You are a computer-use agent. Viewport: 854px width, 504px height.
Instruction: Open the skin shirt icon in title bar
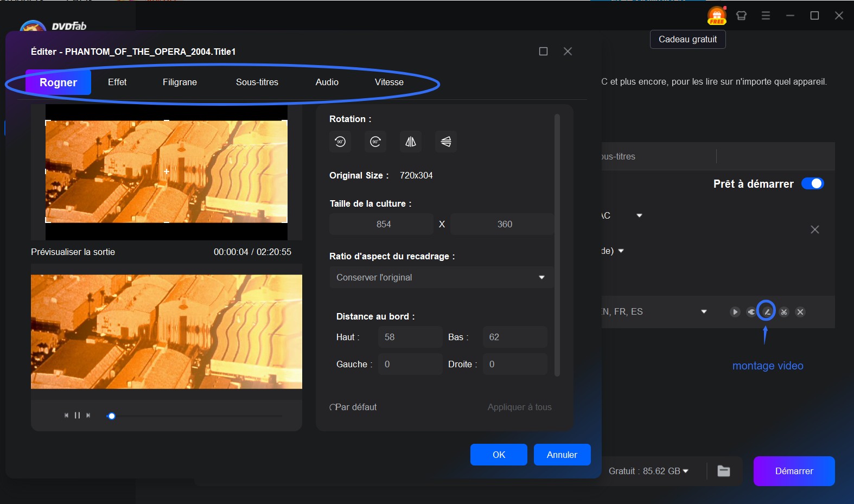pyautogui.click(x=741, y=16)
